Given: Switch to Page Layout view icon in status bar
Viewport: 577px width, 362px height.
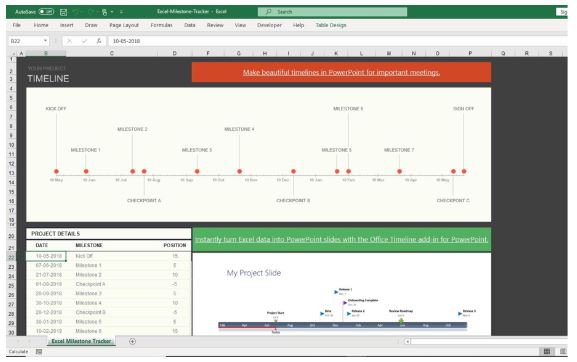Looking at the screenshot, I should [563, 352].
